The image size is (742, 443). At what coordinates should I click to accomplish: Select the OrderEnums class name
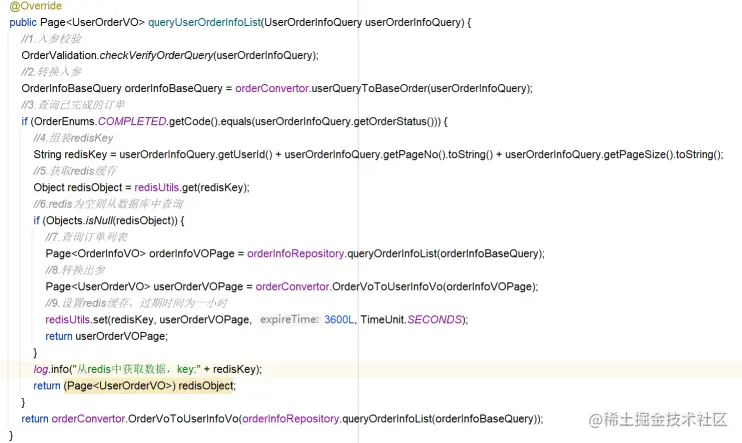(63, 122)
